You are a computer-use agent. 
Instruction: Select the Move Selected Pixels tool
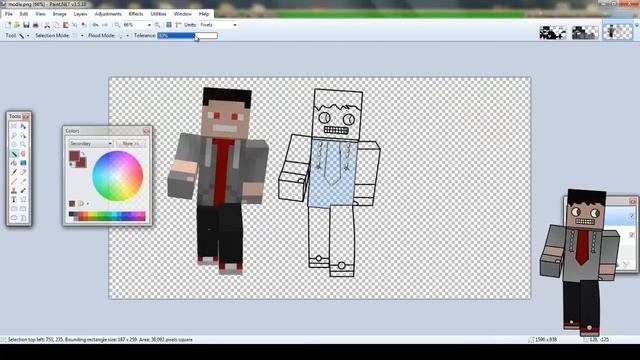coord(23,126)
